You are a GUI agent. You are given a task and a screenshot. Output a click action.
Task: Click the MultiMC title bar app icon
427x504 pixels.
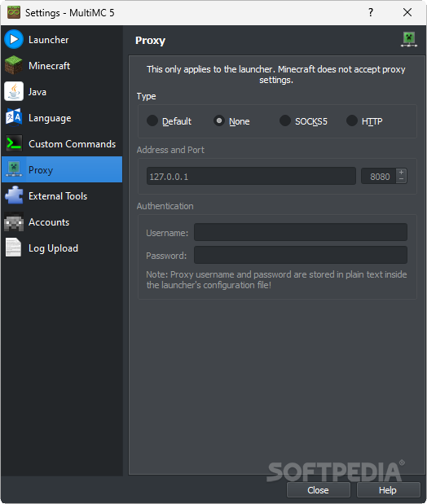click(x=14, y=12)
